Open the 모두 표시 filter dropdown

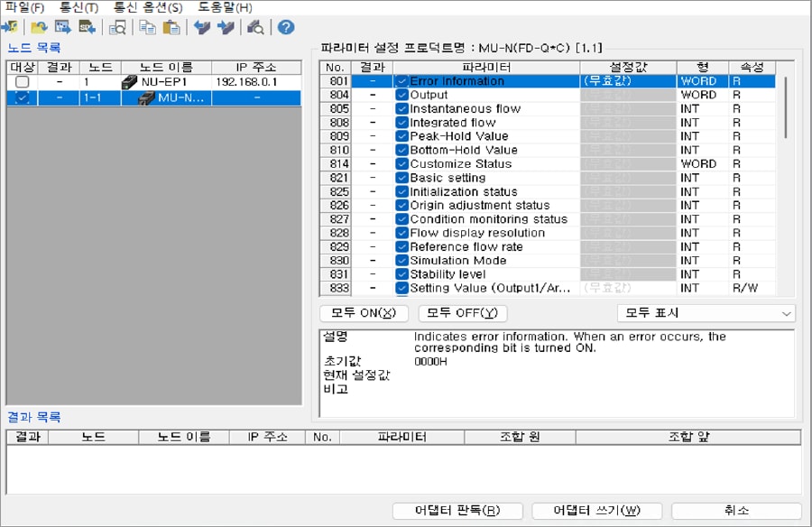(x=706, y=313)
